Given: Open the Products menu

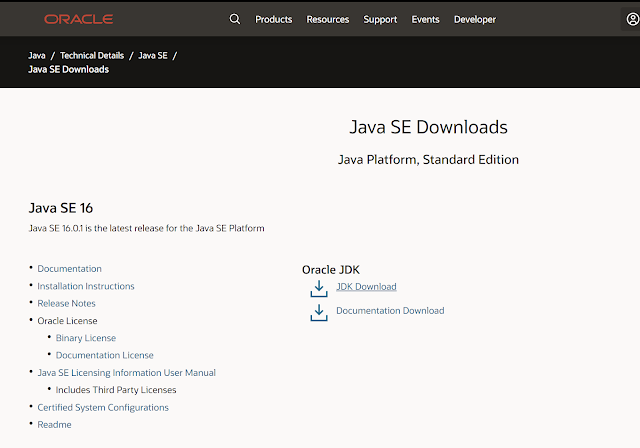Looking at the screenshot, I should (x=273, y=19).
